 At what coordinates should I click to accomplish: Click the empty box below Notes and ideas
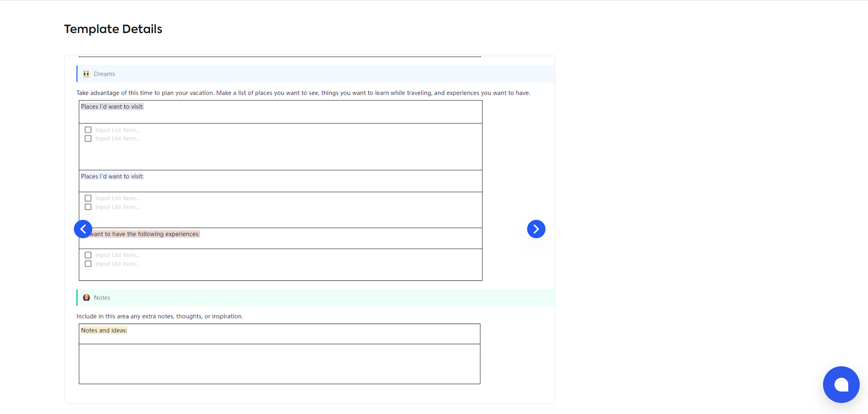click(x=279, y=364)
